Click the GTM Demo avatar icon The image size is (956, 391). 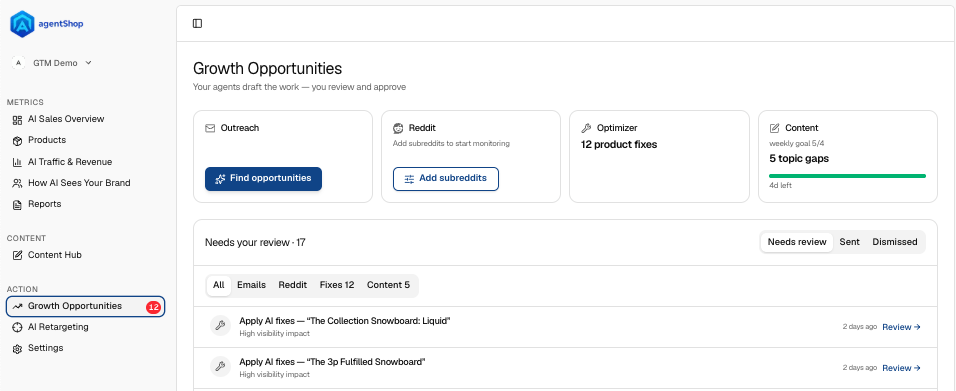pyautogui.click(x=18, y=63)
